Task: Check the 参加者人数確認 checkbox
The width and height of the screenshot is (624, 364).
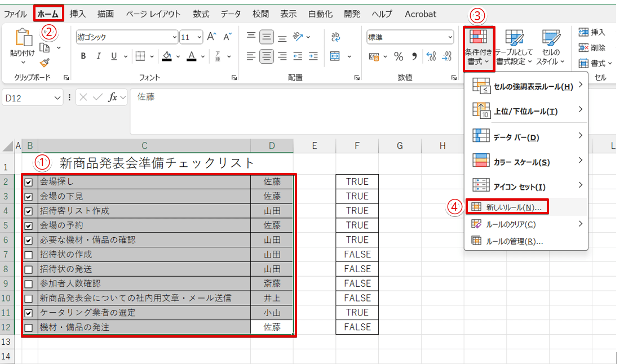Action: (29, 284)
